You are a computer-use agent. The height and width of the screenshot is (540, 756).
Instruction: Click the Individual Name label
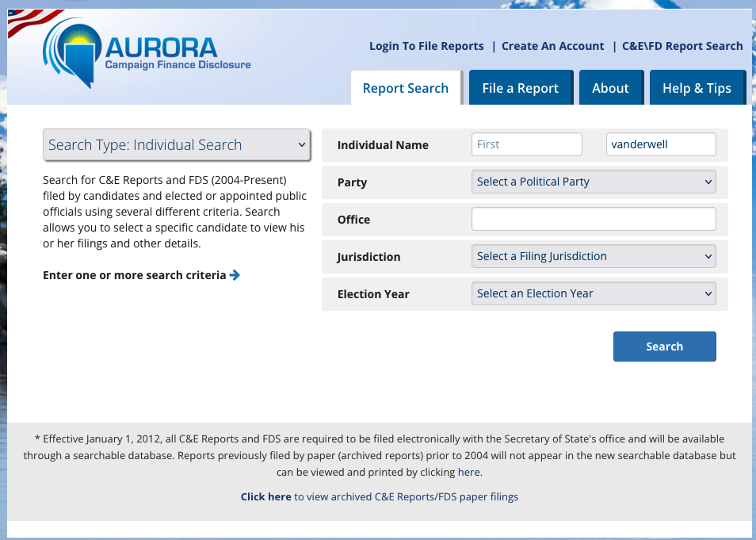point(383,145)
